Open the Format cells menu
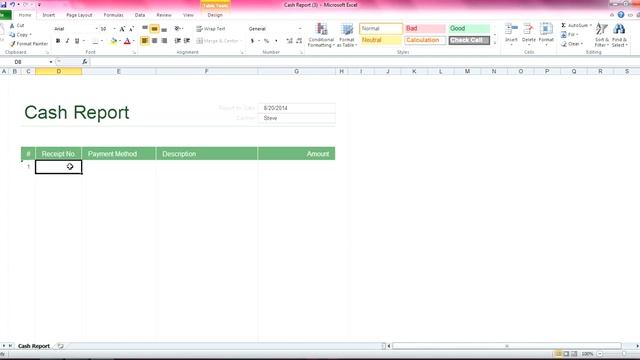640x360 pixels. pyautogui.click(x=546, y=35)
